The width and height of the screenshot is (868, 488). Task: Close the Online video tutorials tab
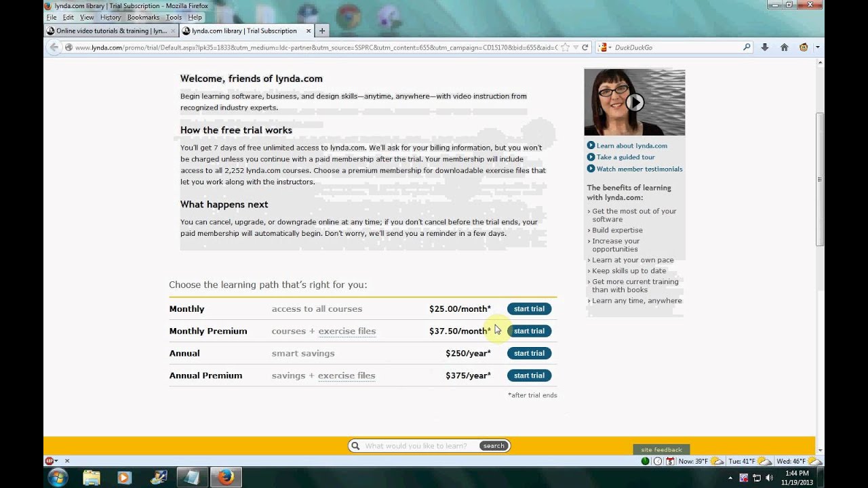point(173,30)
